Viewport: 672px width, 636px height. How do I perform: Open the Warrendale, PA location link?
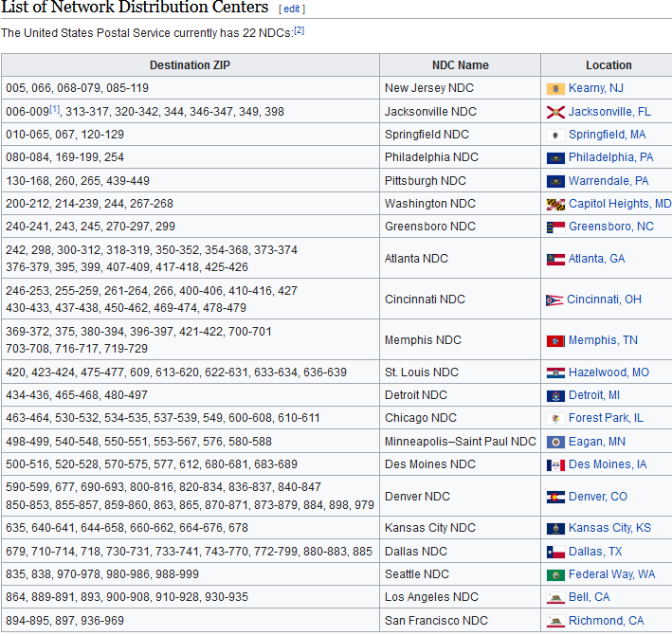click(608, 181)
